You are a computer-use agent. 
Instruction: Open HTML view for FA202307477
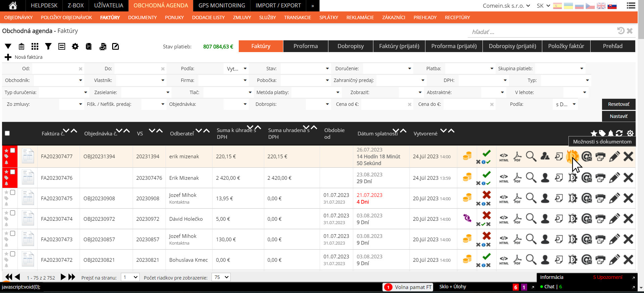pyautogui.click(x=504, y=157)
